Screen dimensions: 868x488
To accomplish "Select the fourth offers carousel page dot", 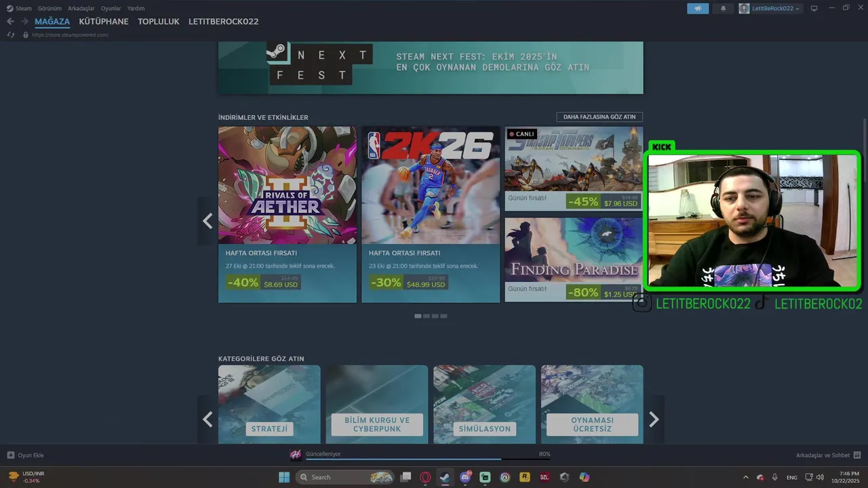I will pos(444,316).
